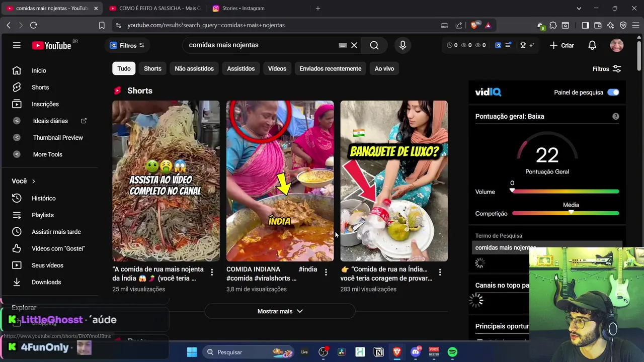This screenshot has height=362, width=644.
Task: Open more options for 283 mil visualizações short
Action: [440, 272]
